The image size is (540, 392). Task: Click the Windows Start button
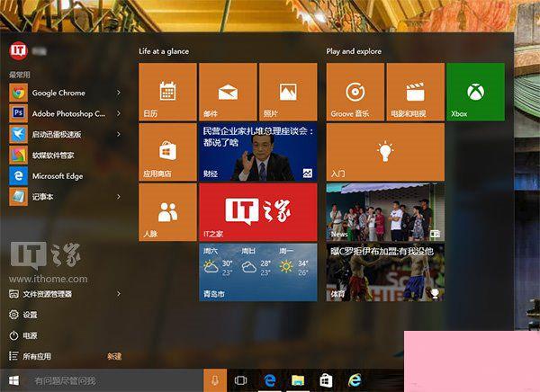pyautogui.click(x=13, y=380)
